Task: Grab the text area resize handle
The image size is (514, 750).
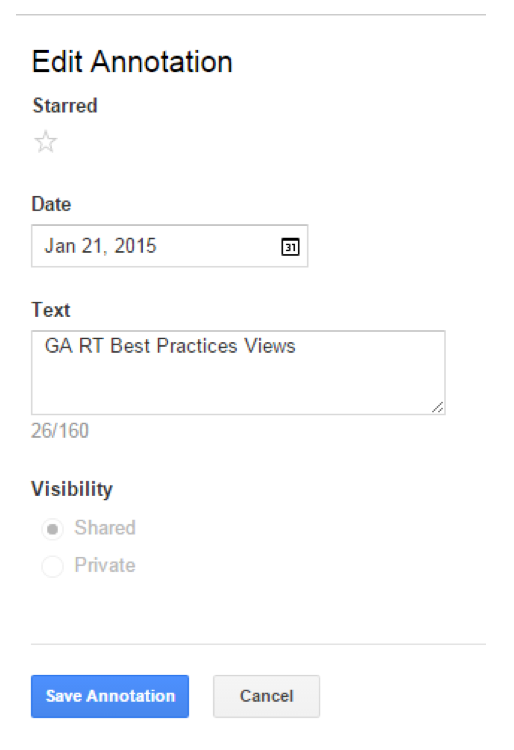Action: (437, 407)
